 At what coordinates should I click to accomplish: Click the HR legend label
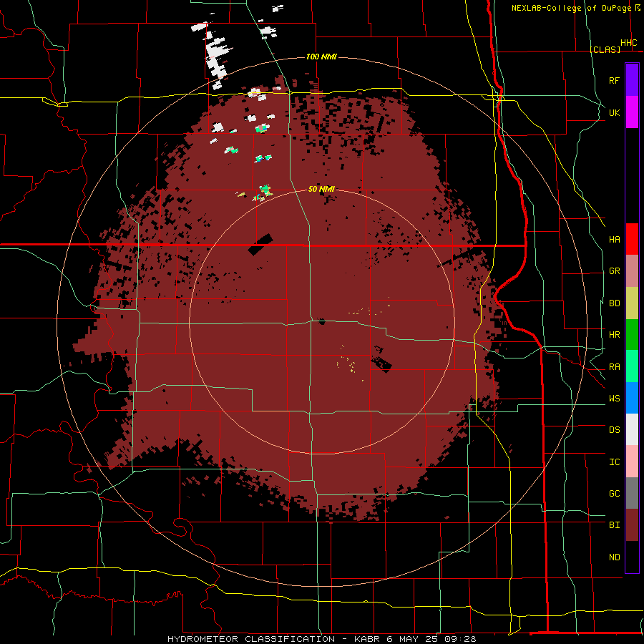[x=614, y=335]
